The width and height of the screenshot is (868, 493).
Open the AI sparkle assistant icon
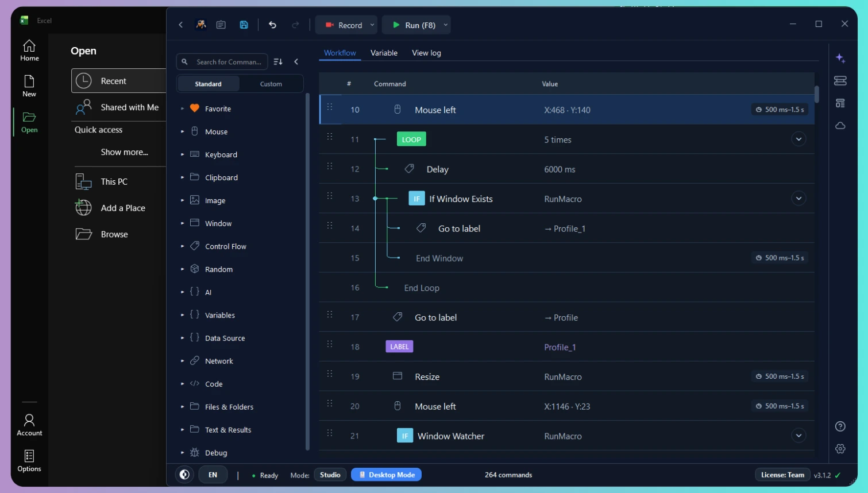tap(840, 58)
